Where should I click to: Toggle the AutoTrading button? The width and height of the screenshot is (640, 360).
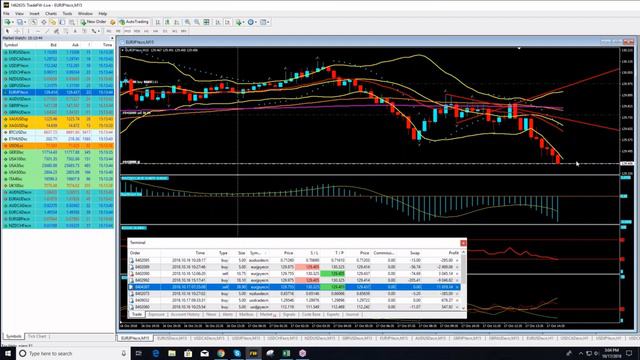(134, 22)
